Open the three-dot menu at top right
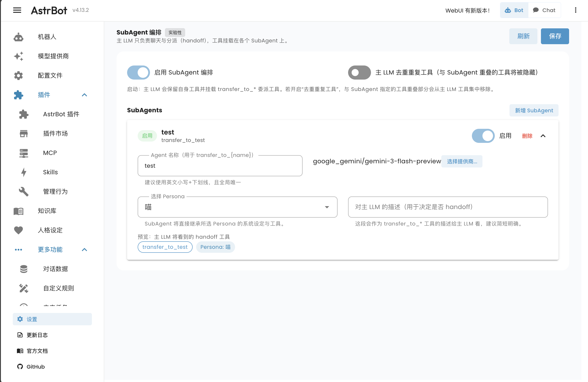Viewport: 588px width, 382px height. (575, 10)
